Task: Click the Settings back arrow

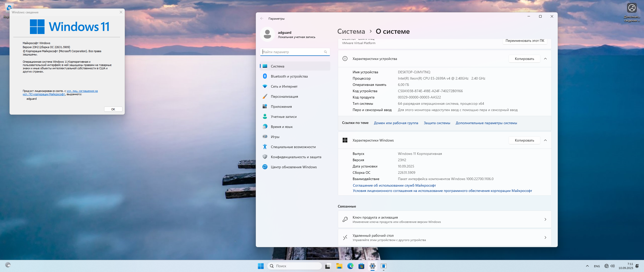Action: [x=262, y=18]
